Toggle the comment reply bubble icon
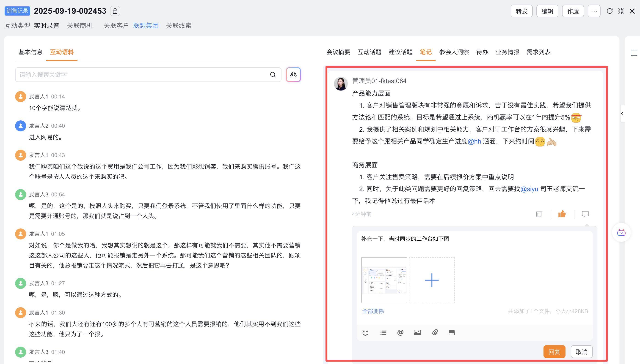Viewport: 640px width, 364px height. pos(585,214)
